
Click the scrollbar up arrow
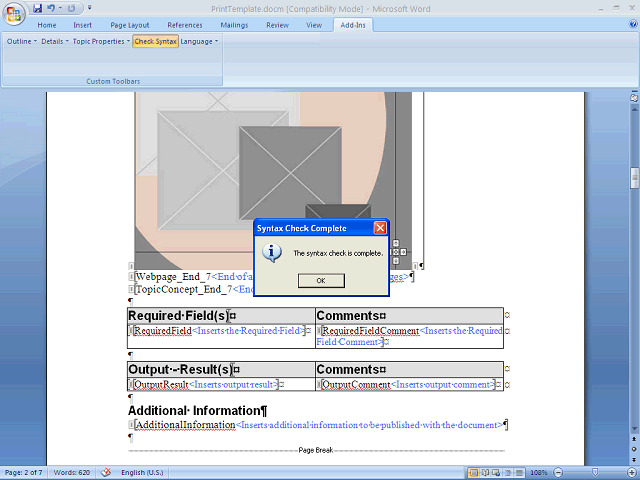tap(634, 109)
